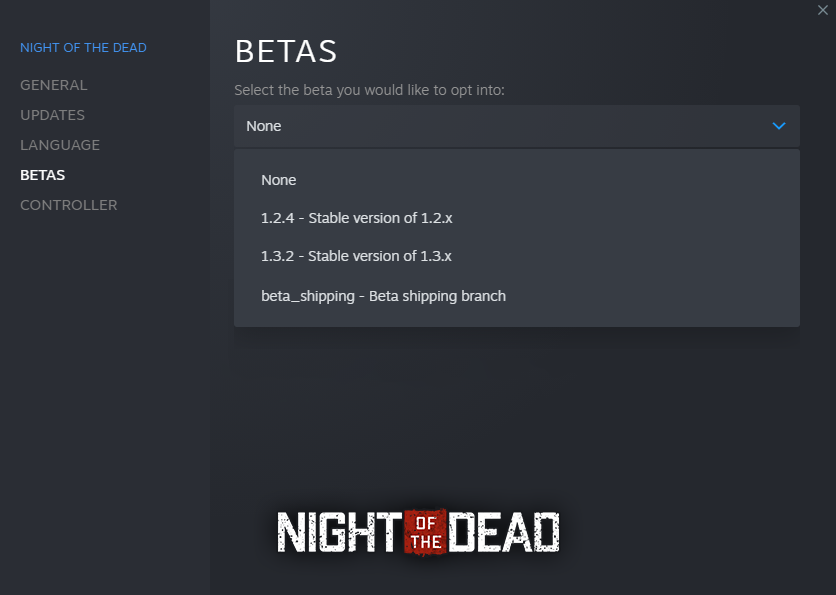Click the 'Select the beta' instruction text

pyautogui.click(x=369, y=90)
